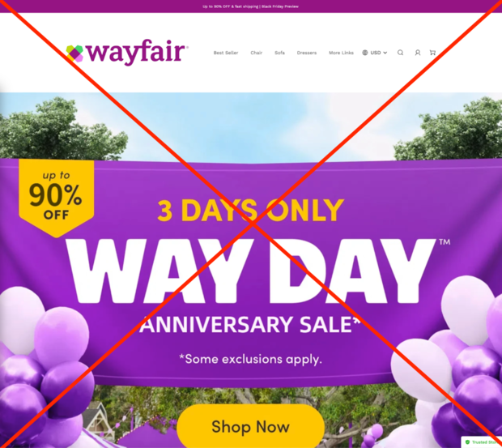Screen dimensions: 502x448
Task: Open the Dressers category
Action: click(306, 53)
